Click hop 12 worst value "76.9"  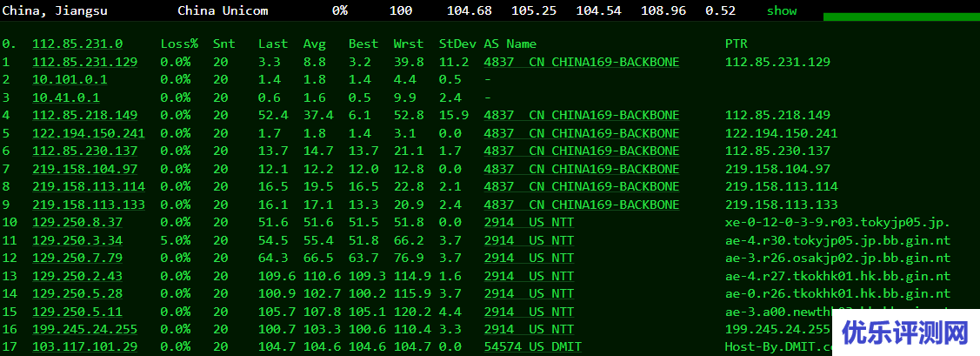409,258
